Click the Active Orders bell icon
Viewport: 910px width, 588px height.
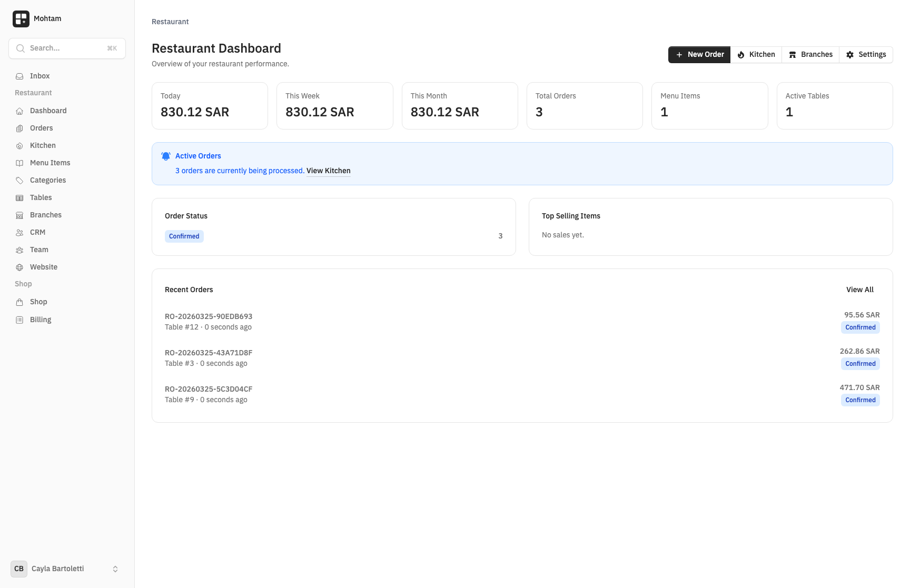[166, 156]
